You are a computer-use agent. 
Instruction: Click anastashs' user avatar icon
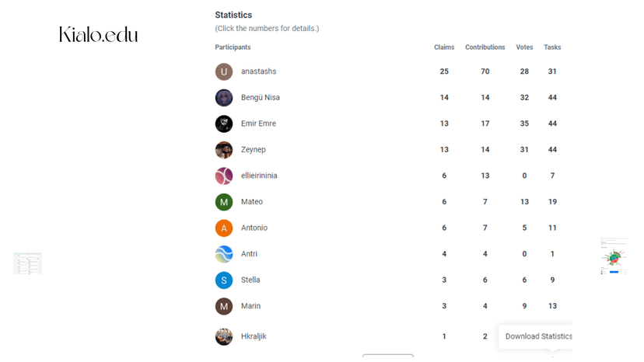[224, 71]
